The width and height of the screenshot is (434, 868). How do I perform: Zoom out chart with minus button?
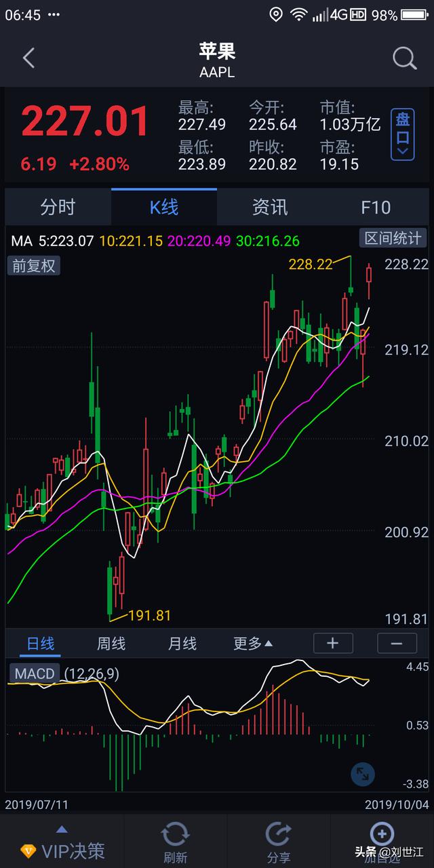point(397,644)
